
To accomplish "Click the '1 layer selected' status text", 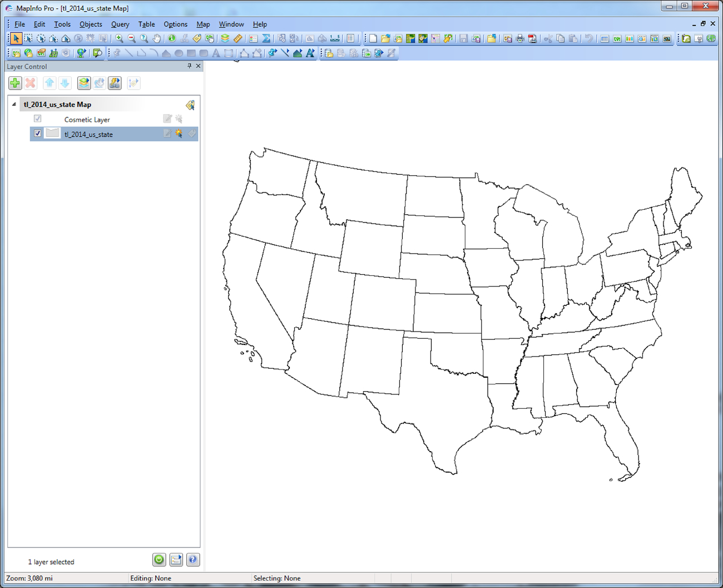I will 51,562.
